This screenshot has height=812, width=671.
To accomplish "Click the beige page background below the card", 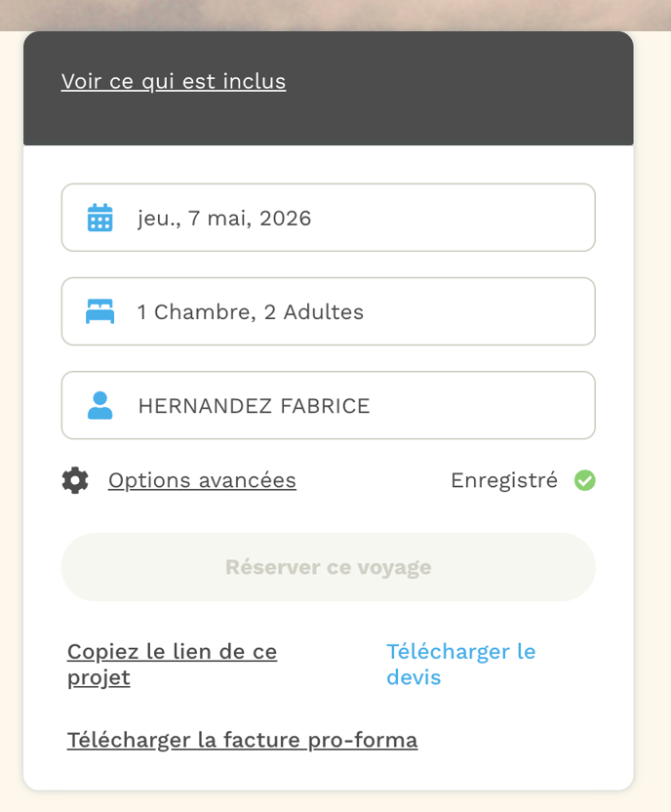I will click(335, 801).
